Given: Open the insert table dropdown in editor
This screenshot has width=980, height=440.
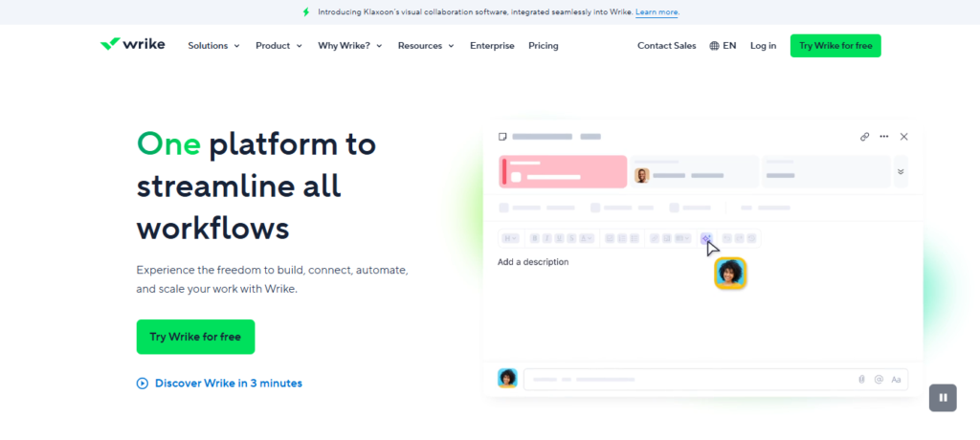Looking at the screenshot, I should coord(683,238).
